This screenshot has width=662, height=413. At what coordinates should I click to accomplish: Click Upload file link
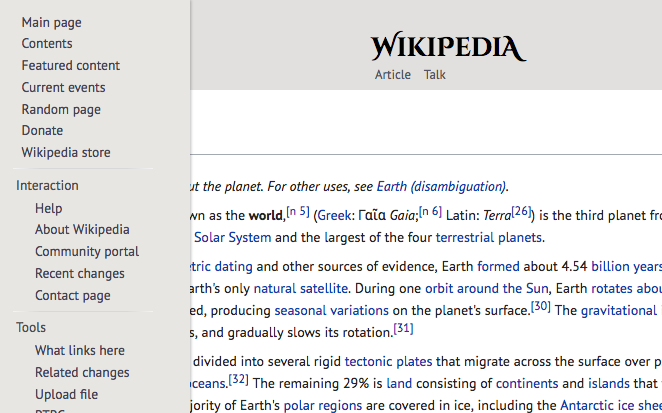tap(66, 394)
